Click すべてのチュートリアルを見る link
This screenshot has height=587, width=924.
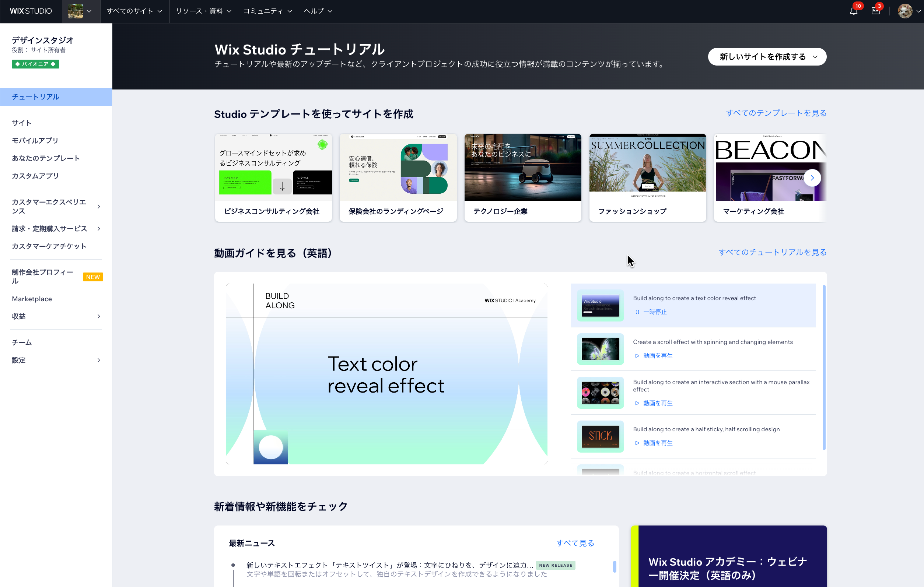[773, 252]
